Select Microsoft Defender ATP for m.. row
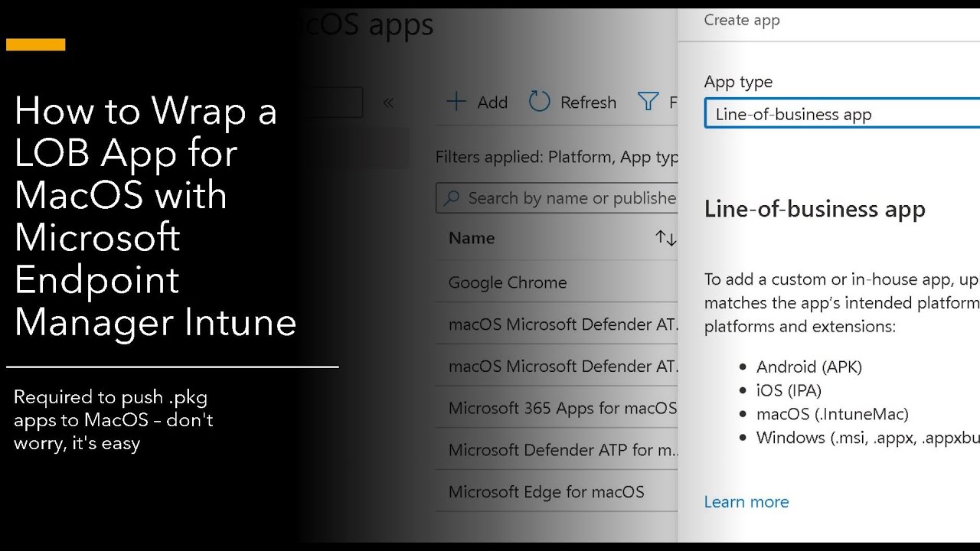The image size is (980, 551). [x=557, y=450]
